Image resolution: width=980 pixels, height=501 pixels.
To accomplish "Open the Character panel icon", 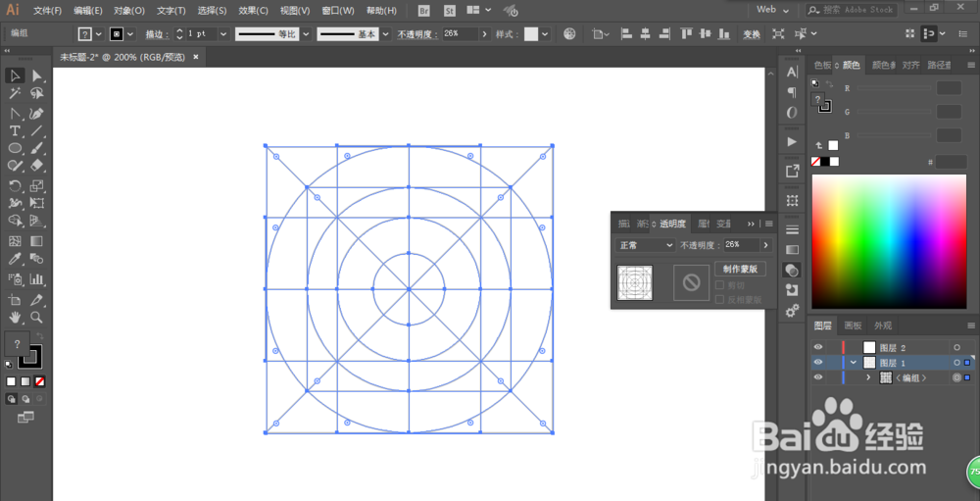I will (x=792, y=72).
